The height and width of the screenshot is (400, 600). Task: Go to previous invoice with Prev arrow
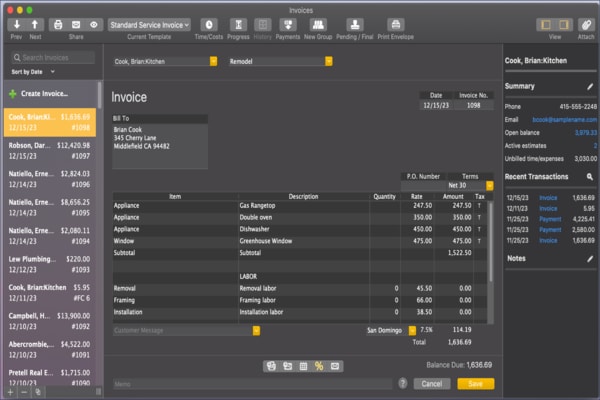click(16, 25)
